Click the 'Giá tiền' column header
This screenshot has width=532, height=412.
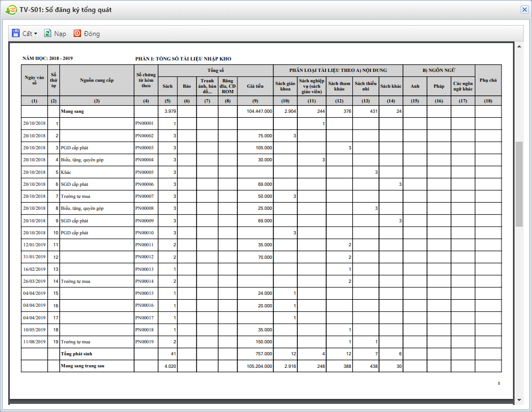pos(255,86)
